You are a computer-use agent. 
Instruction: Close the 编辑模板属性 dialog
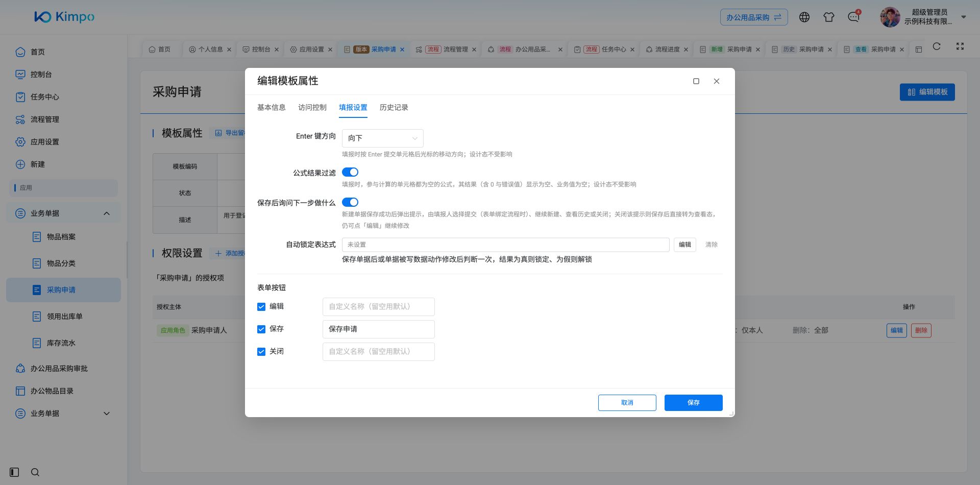(x=717, y=81)
